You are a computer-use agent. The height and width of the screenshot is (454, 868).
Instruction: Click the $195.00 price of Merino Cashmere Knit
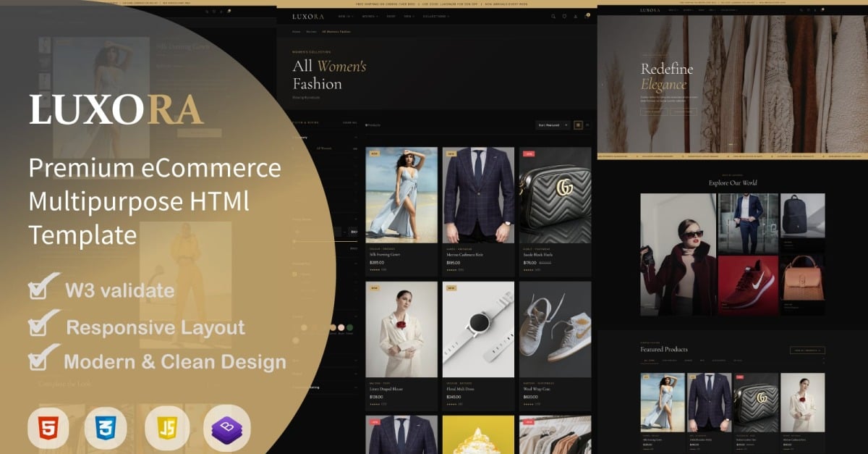pyautogui.click(x=454, y=263)
